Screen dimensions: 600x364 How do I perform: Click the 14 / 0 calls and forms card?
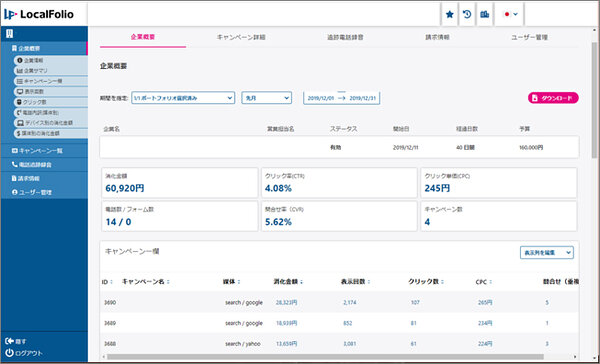[180, 216]
